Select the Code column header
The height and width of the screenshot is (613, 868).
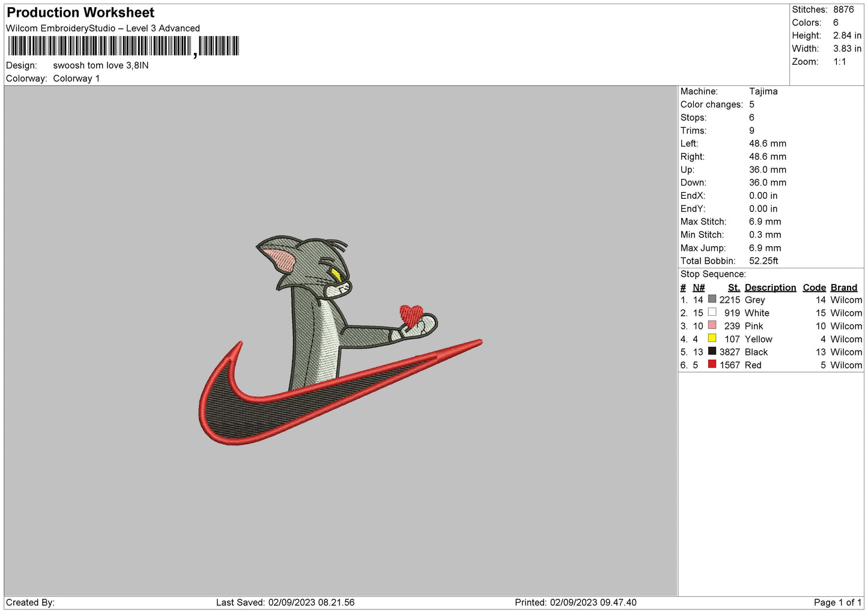coord(814,288)
